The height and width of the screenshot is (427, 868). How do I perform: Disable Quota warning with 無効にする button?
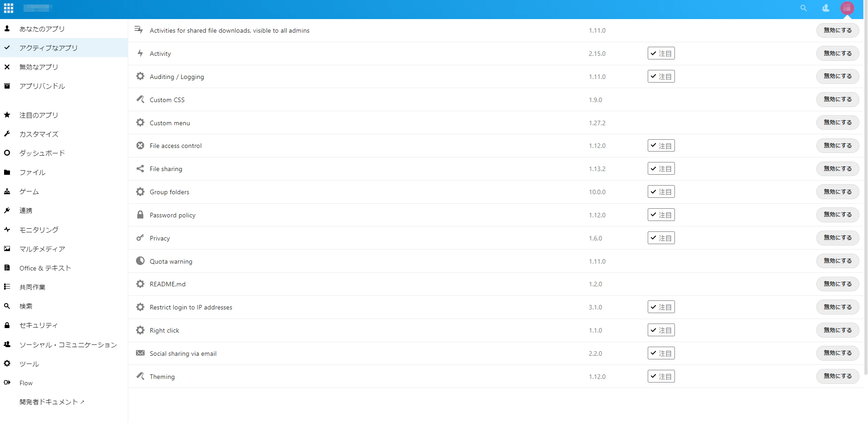pos(838,261)
